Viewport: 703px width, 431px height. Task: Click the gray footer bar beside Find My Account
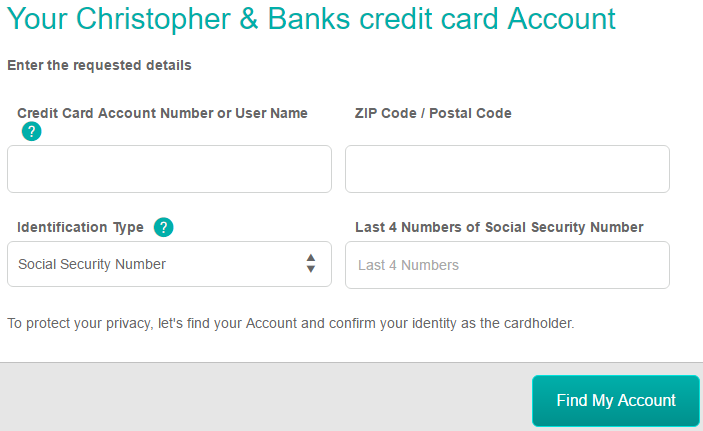click(265, 397)
